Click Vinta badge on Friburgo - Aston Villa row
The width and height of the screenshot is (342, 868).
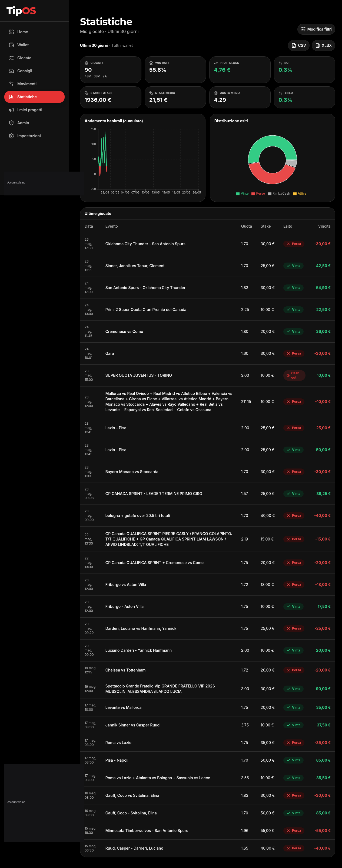point(293,607)
